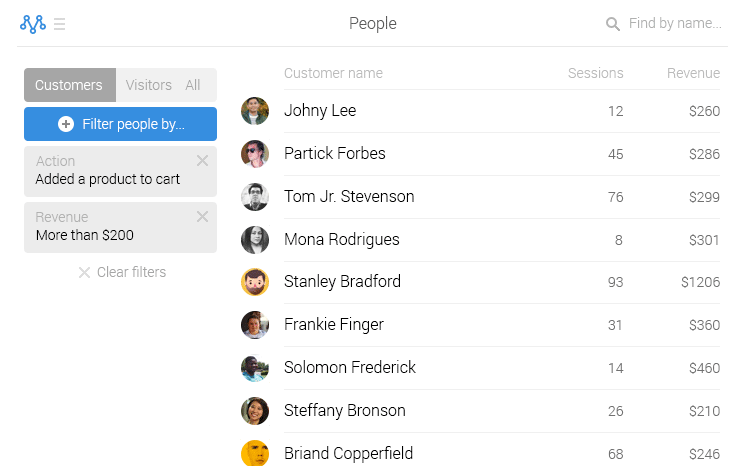Image resolution: width=744 pixels, height=466 pixels.
Task: Click the blue app logo icon
Action: (x=33, y=23)
